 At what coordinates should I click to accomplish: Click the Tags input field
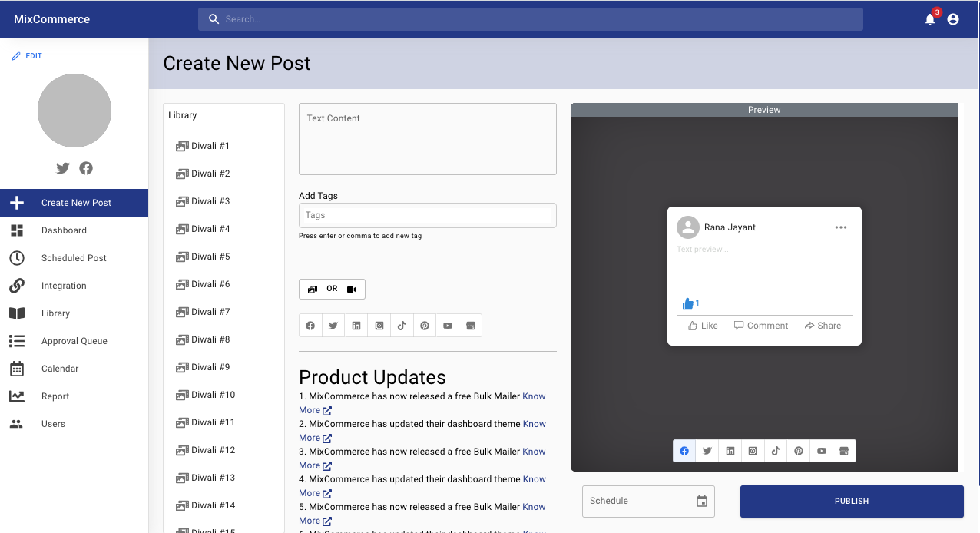pos(428,215)
